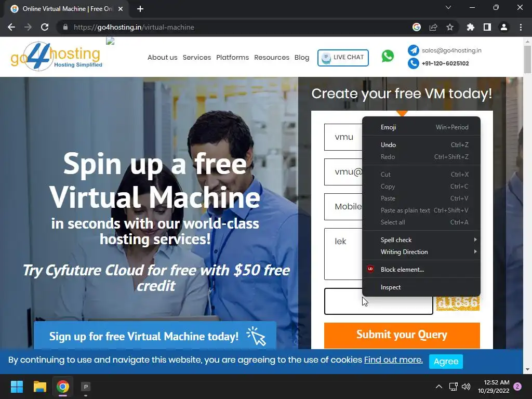The width and height of the screenshot is (532, 399).
Task: Bookmark this page with the star
Action: tap(450, 27)
